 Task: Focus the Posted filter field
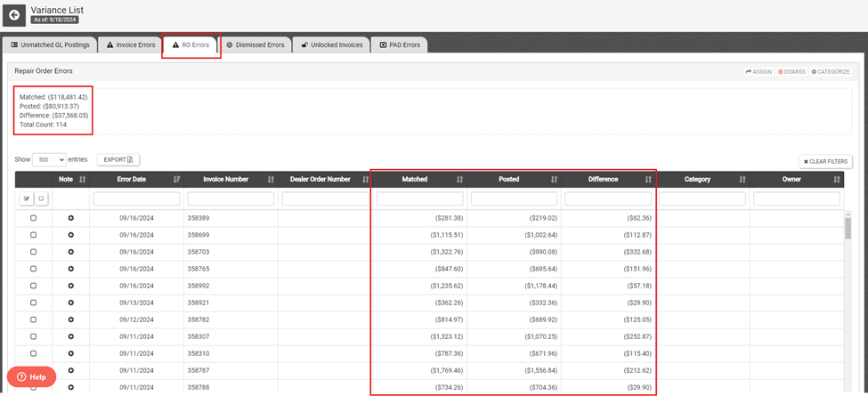coord(514,198)
